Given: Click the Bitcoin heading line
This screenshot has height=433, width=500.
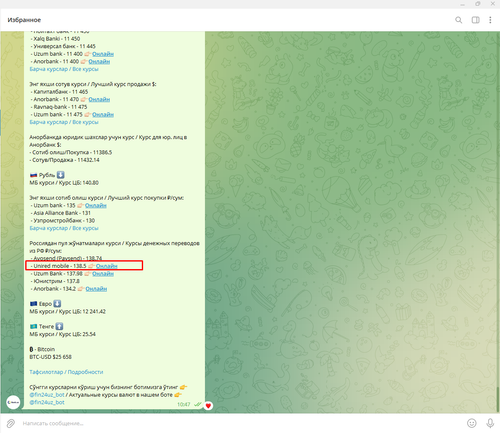Looking at the screenshot, I should coord(42,349).
